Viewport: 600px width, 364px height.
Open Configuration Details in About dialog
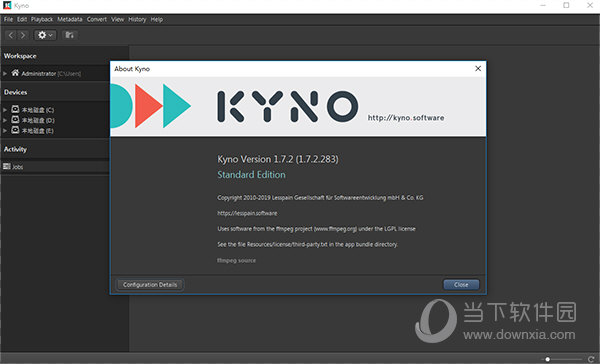[x=150, y=284]
